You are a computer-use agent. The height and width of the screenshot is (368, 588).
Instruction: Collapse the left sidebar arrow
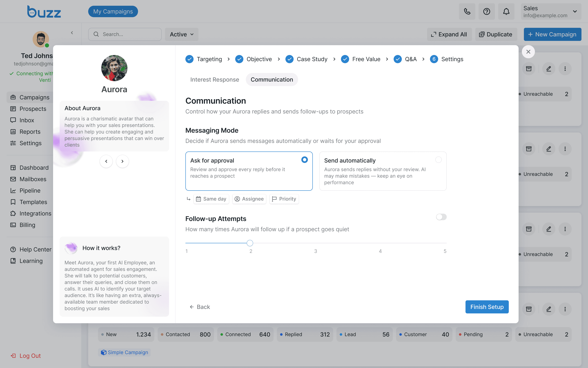click(x=72, y=33)
